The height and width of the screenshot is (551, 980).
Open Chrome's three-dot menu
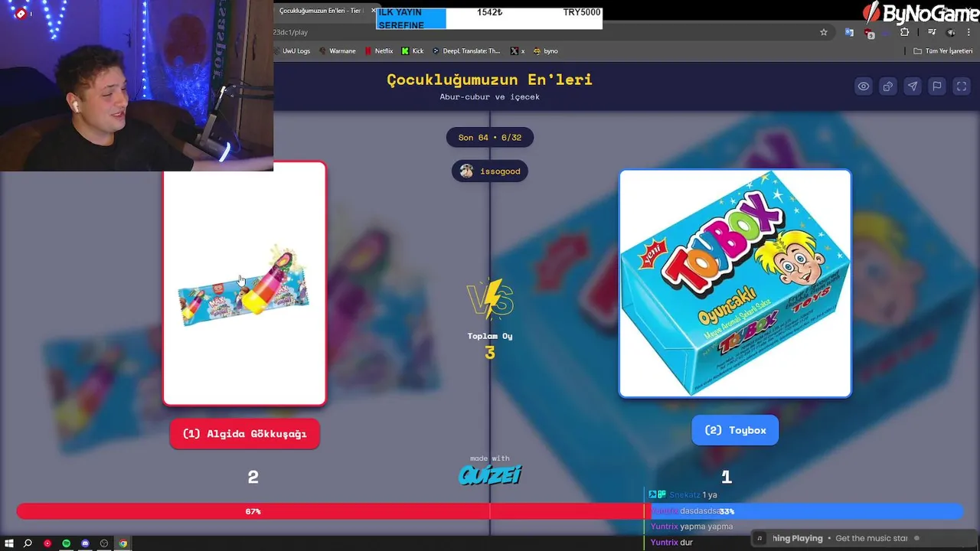pos(970,32)
